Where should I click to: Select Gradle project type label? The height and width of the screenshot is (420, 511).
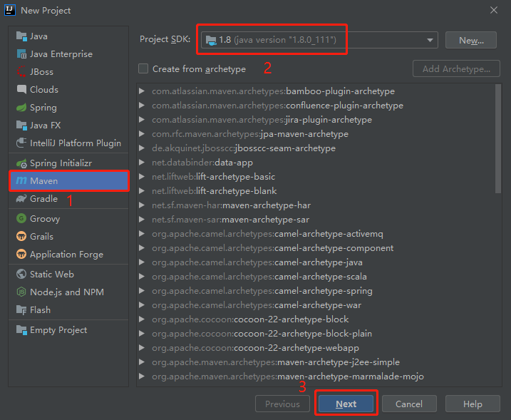(x=43, y=198)
